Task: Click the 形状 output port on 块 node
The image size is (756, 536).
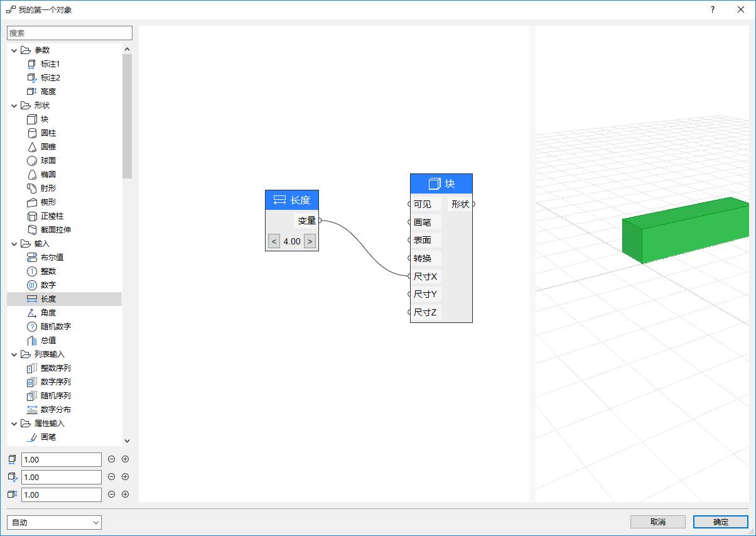Action: pyautogui.click(x=473, y=204)
